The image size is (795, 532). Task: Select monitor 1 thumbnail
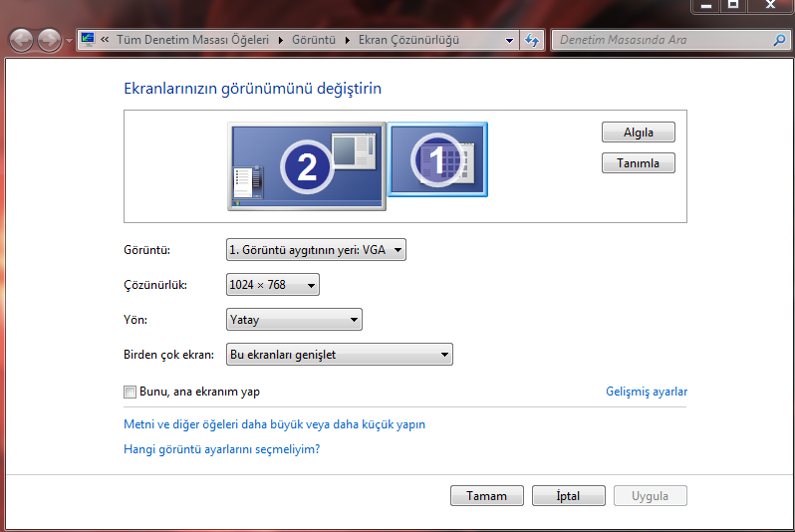[x=437, y=159]
